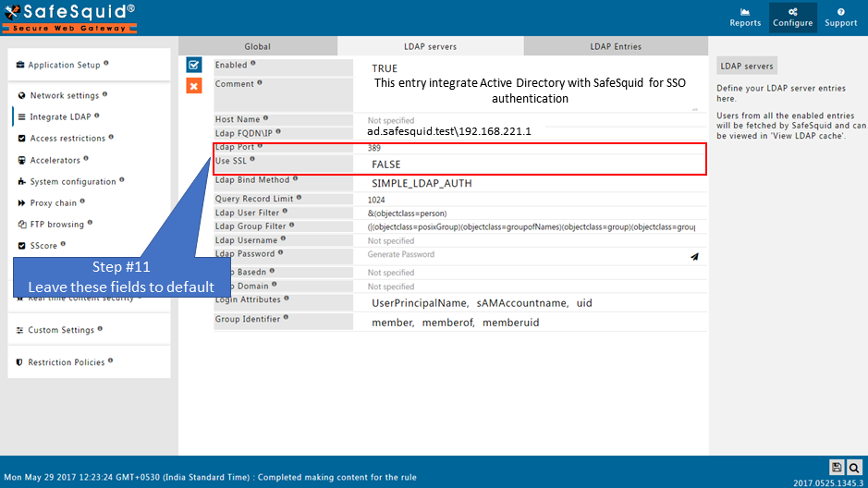This screenshot has height=488, width=868.
Task: Switch to the LDAP servers tab
Action: coord(430,46)
